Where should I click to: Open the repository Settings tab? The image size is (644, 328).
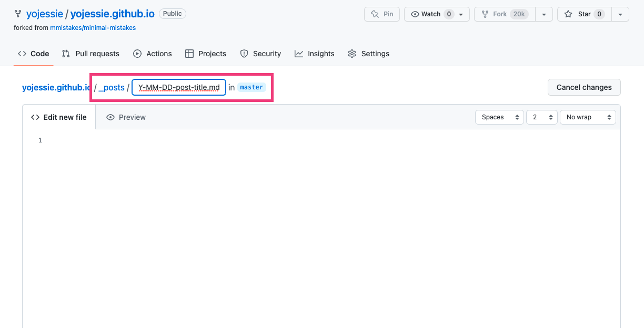coord(369,54)
